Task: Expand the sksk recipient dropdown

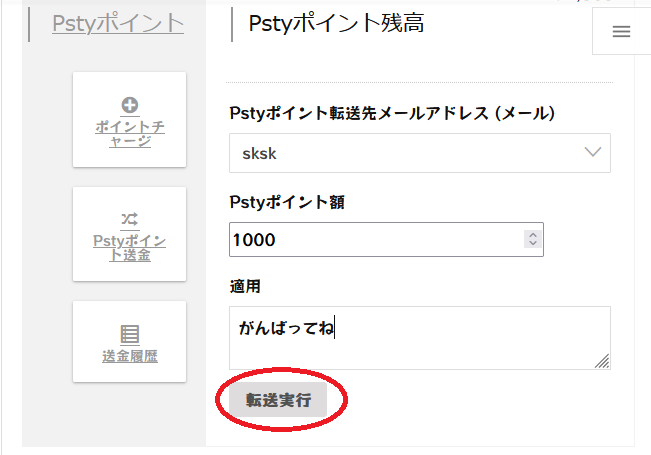Action: tap(420, 153)
